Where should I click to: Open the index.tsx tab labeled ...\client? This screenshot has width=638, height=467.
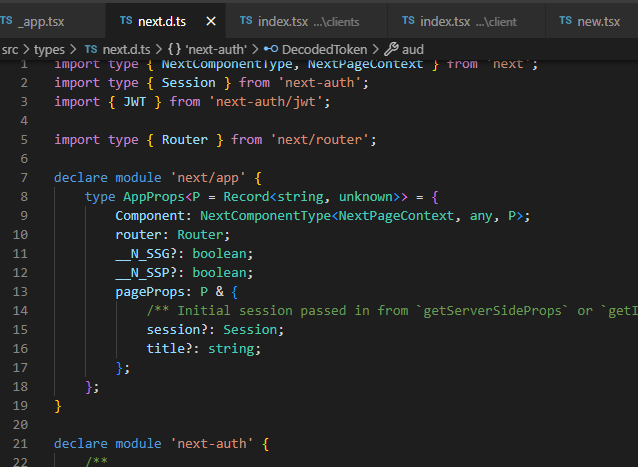[x=466, y=21]
